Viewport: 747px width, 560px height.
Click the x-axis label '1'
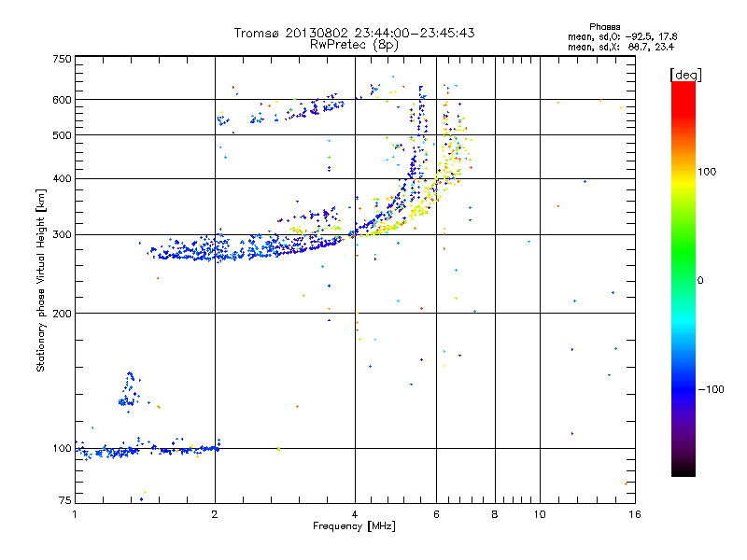[75, 514]
